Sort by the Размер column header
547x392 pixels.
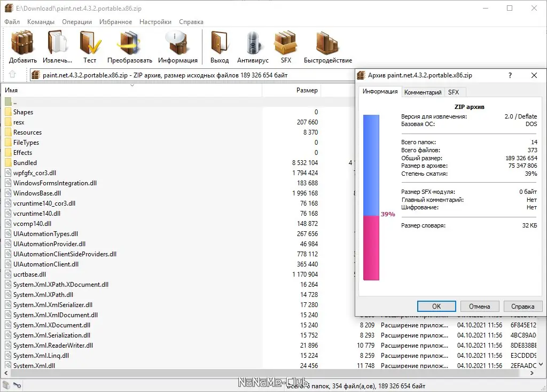[291, 90]
